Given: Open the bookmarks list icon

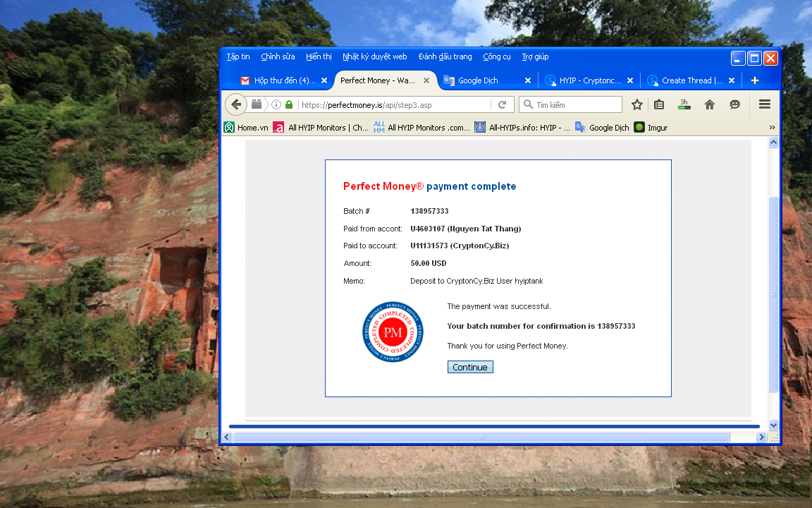Looking at the screenshot, I should click(x=659, y=104).
